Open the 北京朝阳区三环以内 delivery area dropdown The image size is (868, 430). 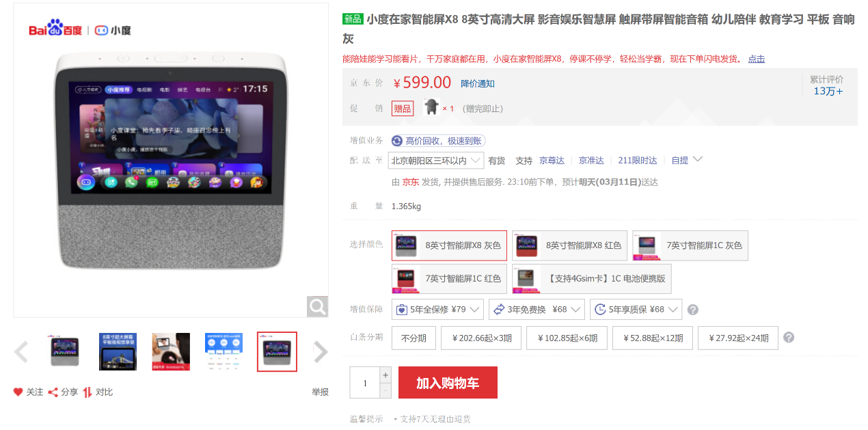pyautogui.click(x=436, y=161)
